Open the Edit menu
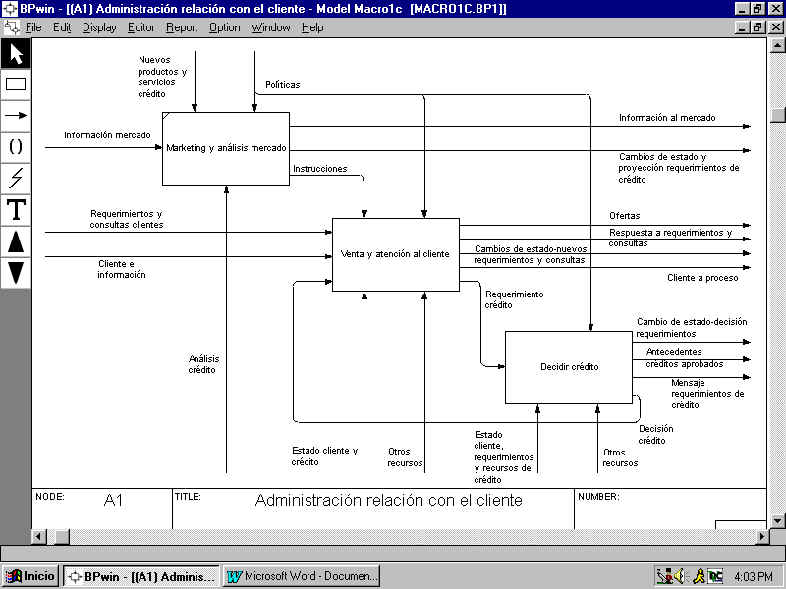Viewport: 786px width, 589px height. click(x=62, y=28)
